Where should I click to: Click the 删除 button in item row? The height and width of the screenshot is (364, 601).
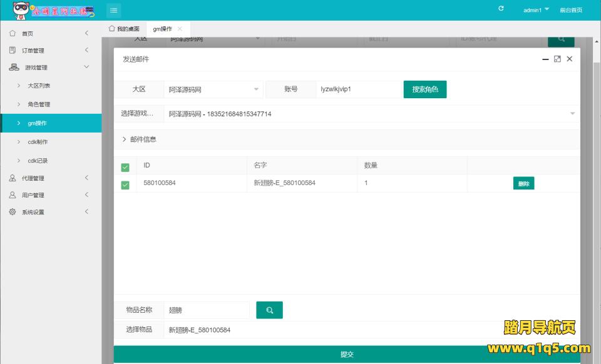pos(523,184)
